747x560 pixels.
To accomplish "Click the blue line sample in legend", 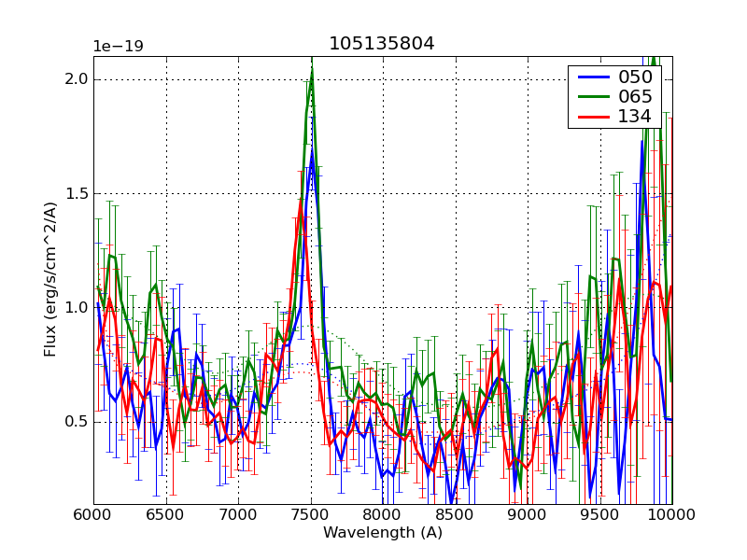I will 590,77.
